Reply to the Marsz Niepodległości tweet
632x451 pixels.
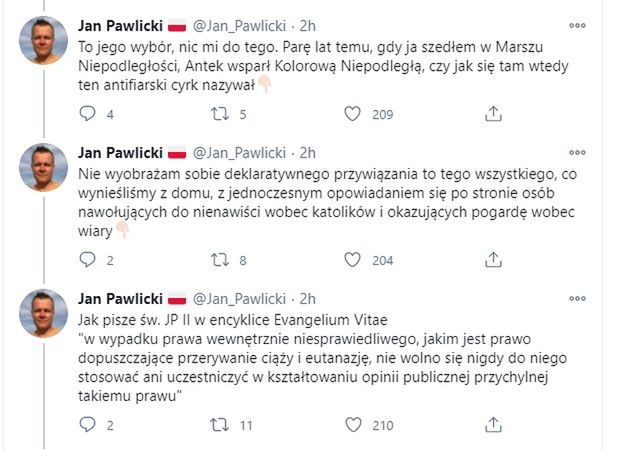click(x=87, y=115)
